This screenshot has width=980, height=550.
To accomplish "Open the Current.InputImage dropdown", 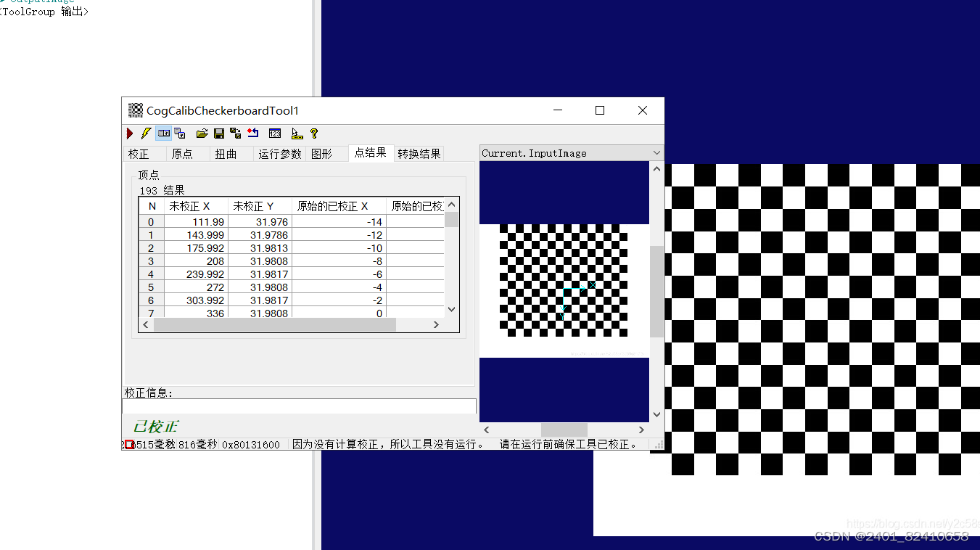I will (572, 153).
